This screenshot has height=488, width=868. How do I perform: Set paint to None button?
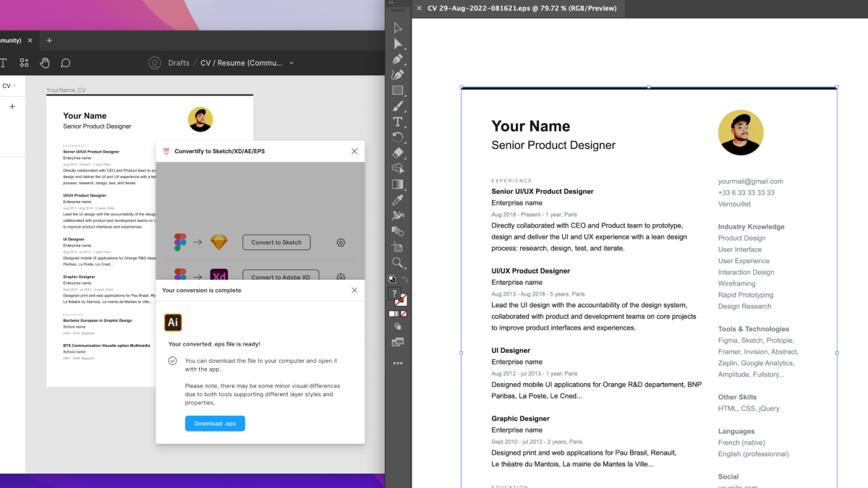(x=404, y=314)
